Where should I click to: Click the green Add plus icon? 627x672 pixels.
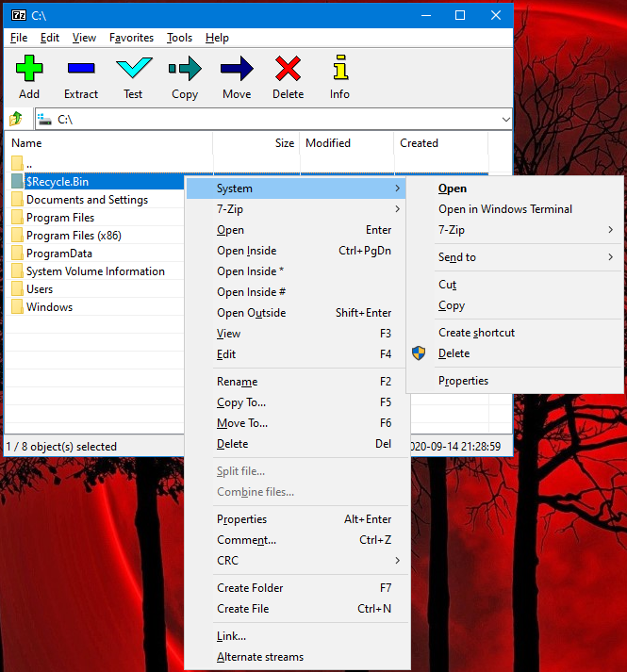29,68
